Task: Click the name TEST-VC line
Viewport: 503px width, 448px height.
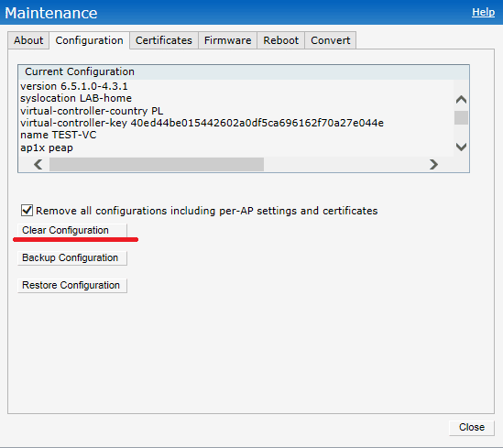Action: [x=59, y=135]
